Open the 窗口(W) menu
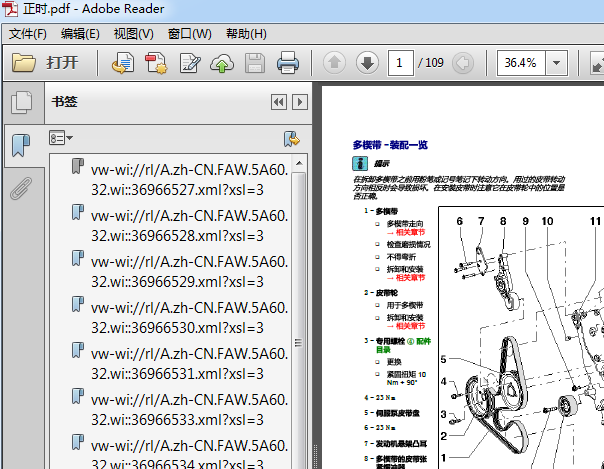The width and height of the screenshot is (604, 469). point(190,34)
